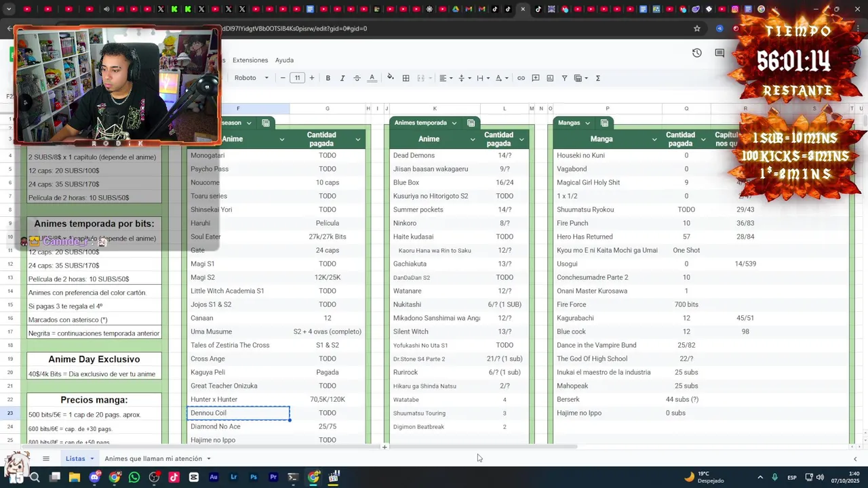Viewport: 868px width, 488px height.
Task: Open the text color picker
Action: click(x=372, y=78)
